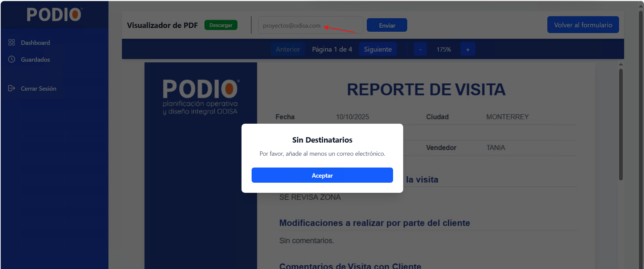Screen dimensions: 644x269
Task: Click the Cerrar Sesión logout icon
Action: pos(12,88)
